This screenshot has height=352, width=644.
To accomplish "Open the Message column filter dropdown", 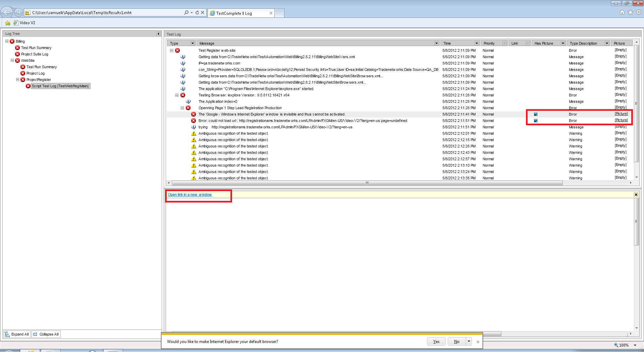I will pos(436,43).
